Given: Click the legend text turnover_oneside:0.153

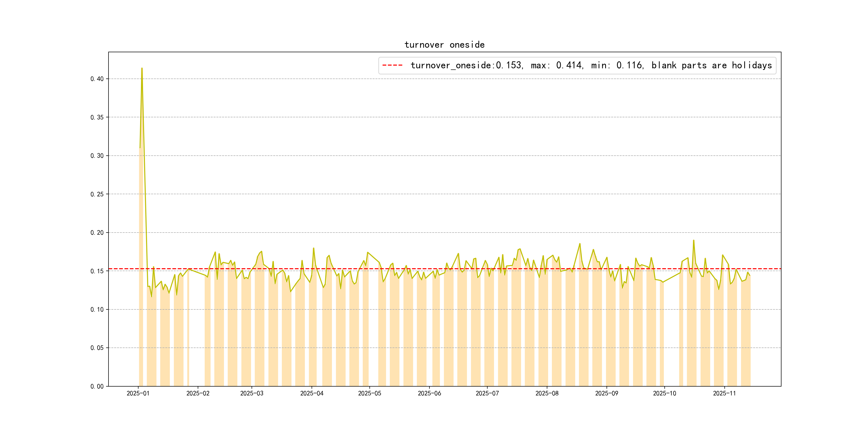Looking at the screenshot, I should 466,65.
